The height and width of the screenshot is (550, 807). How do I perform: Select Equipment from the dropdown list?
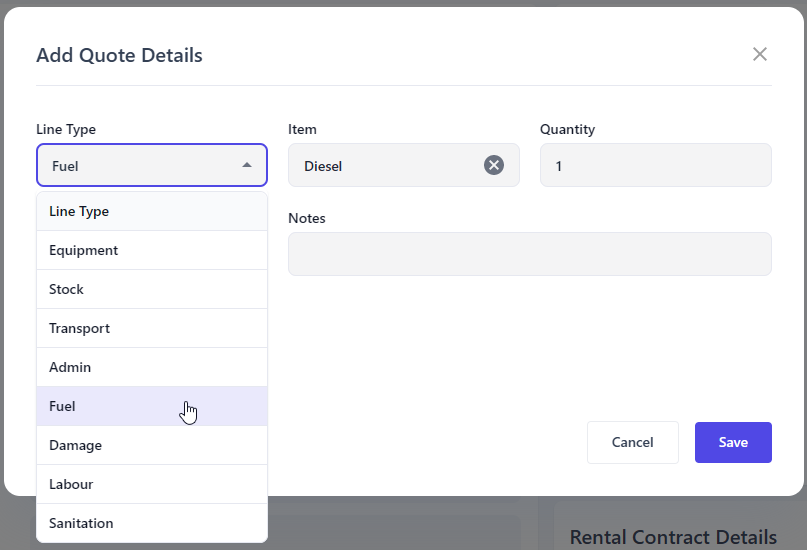84,250
